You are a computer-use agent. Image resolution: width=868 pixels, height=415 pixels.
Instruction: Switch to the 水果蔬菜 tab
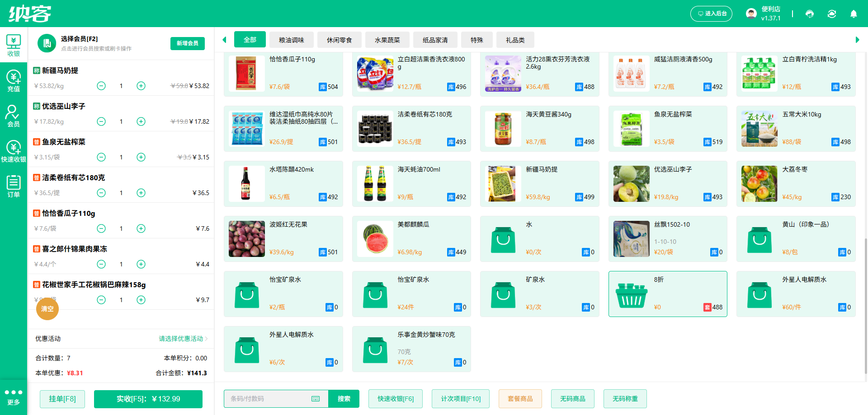pos(387,40)
